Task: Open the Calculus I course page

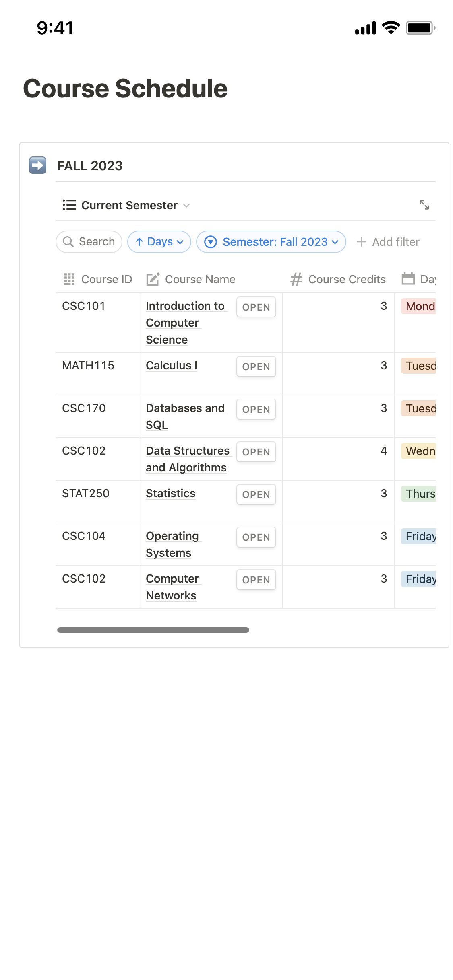Action: click(172, 365)
